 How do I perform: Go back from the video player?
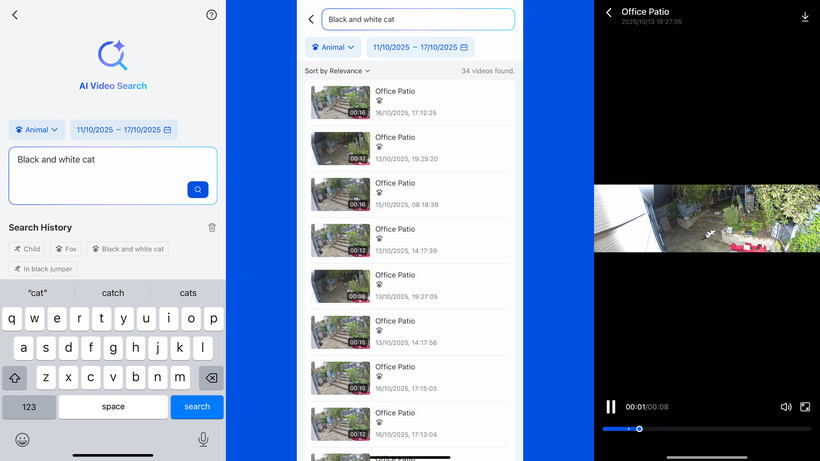609,14
